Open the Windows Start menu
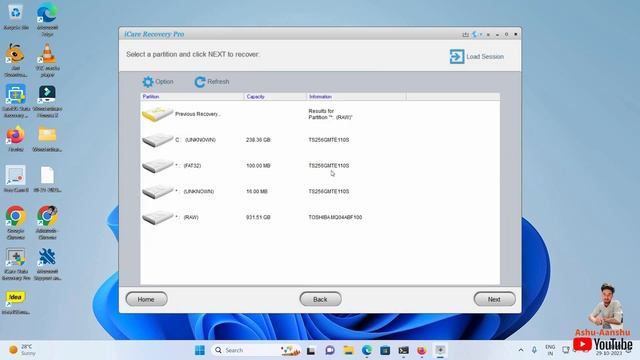This screenshot has height=360, width=640. tap(200, 350)
